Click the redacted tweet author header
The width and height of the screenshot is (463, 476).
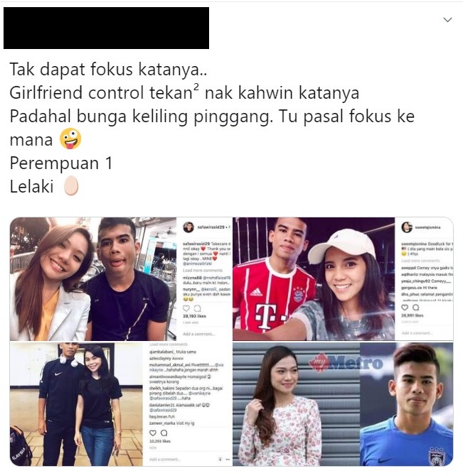click(106, 28)
